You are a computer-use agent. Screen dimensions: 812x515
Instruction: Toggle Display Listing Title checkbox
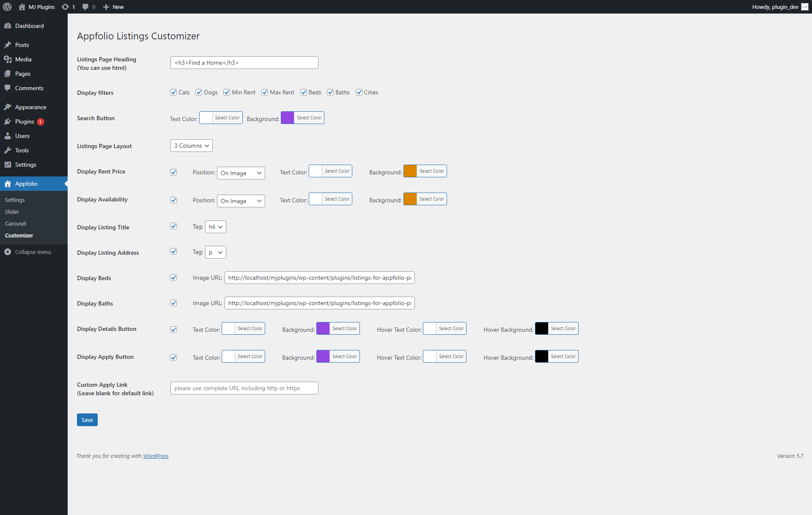point(173,226)
